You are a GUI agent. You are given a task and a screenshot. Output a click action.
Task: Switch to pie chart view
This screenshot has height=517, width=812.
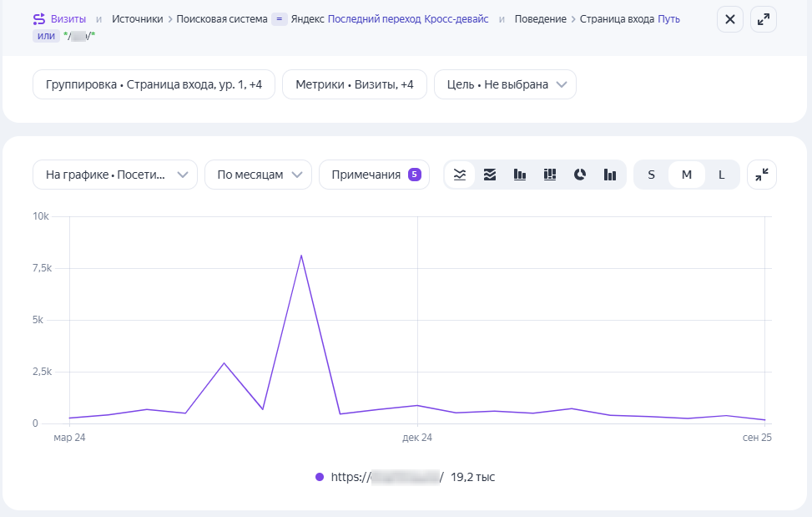coord(580,175)
